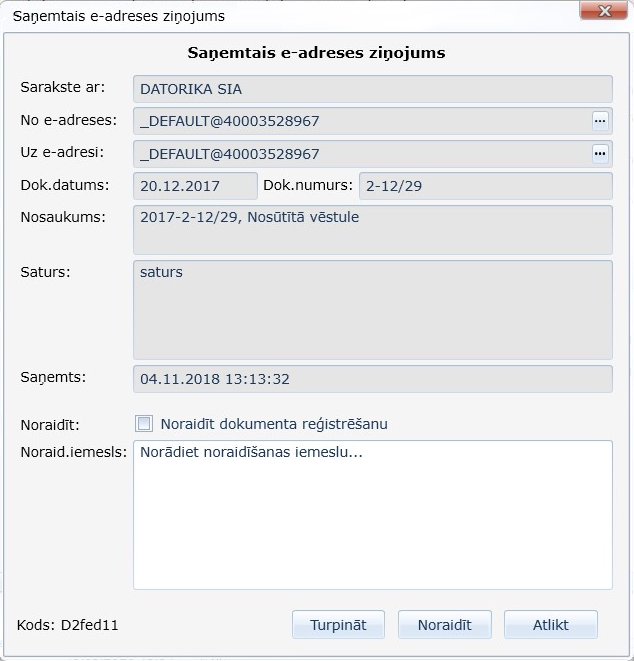Click the Dok.numurs field showing 2-12/29

(x=485, y=186)
